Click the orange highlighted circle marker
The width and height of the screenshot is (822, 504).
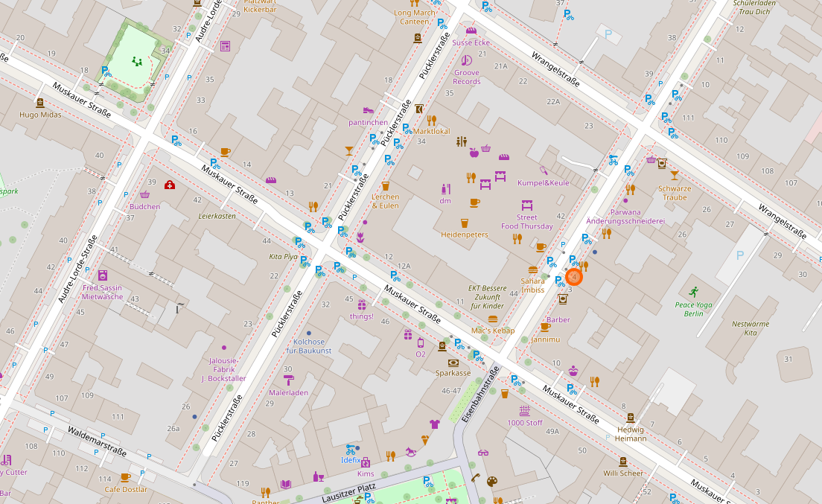coord(574,277)
